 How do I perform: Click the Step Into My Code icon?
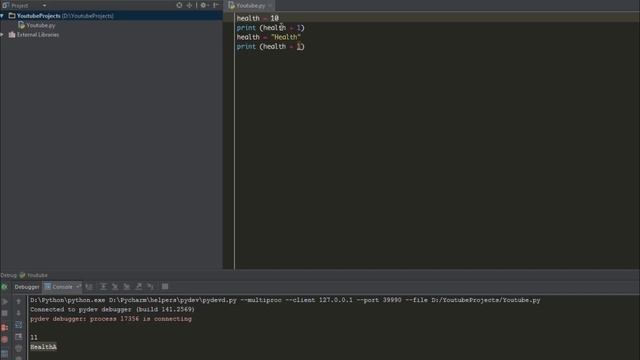[127, 287]
